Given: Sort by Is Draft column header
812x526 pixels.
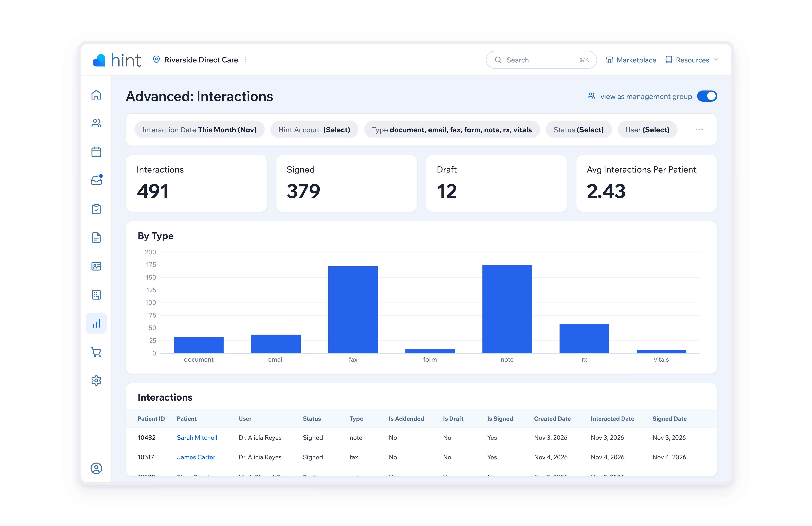Looking at the screenshot, I should point(453,419).
